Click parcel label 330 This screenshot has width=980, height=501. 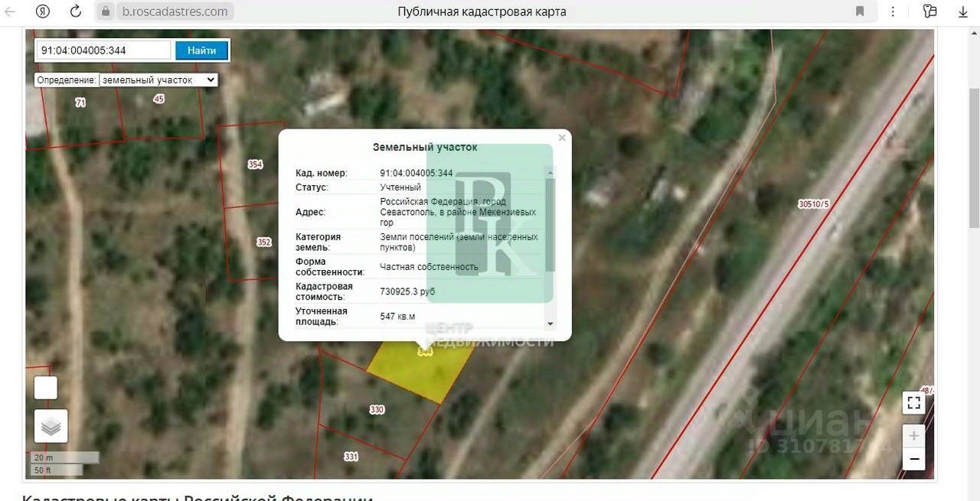tap(377, 410)
